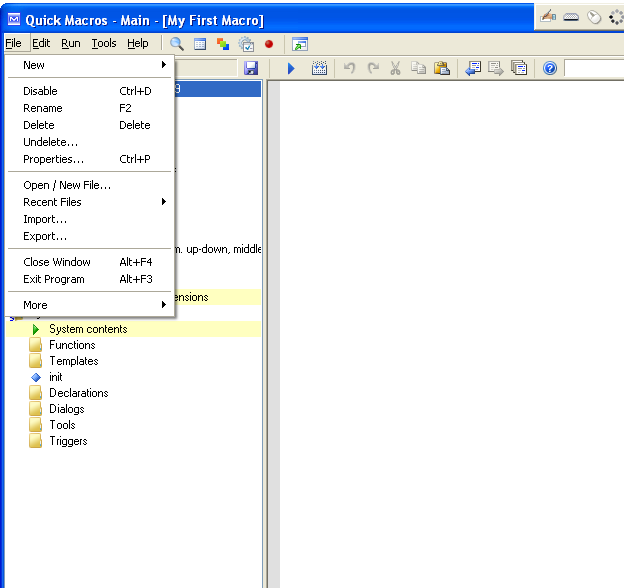Image resolution: width=624 pixels, height=588 pixels.
Task: Redo the last edit
Action: click(373, 68)
